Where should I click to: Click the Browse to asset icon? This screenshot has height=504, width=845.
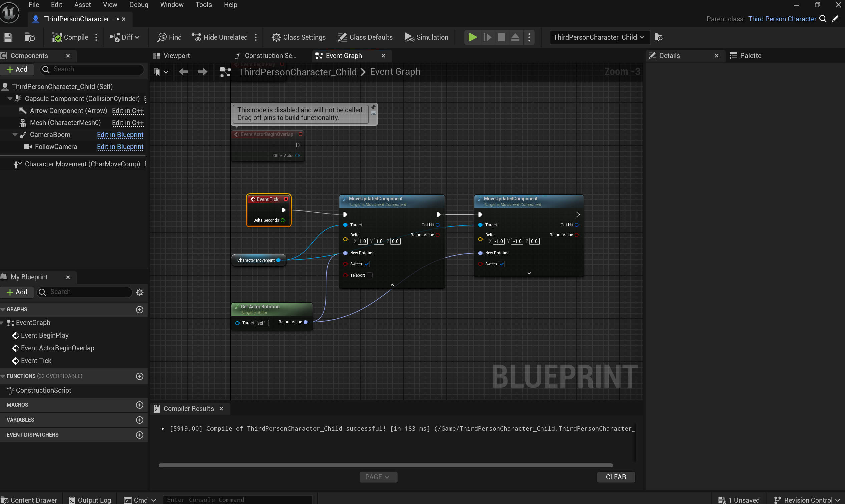[x=30, y=37]
